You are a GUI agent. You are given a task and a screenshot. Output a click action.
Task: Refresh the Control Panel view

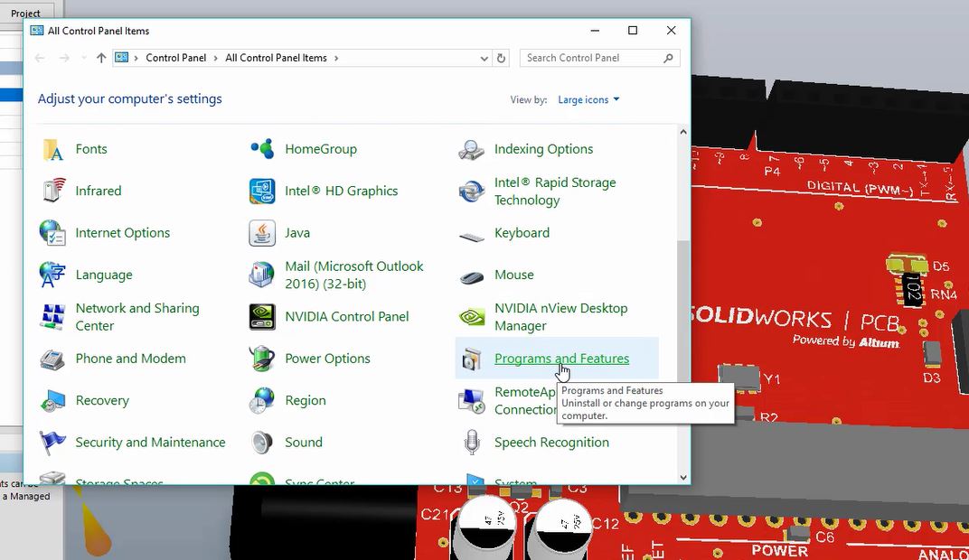(501, 58)
